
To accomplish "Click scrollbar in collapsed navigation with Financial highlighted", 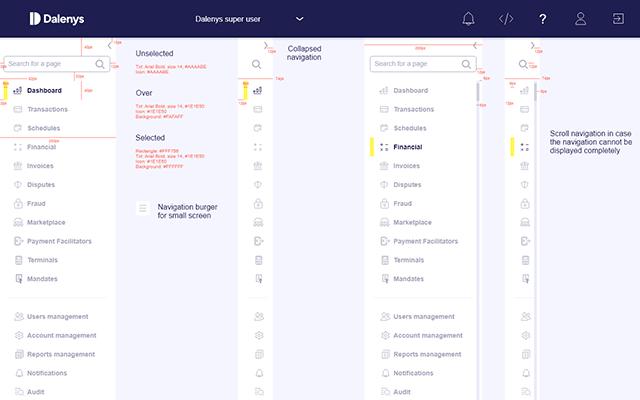I will [x=536, y=92].
